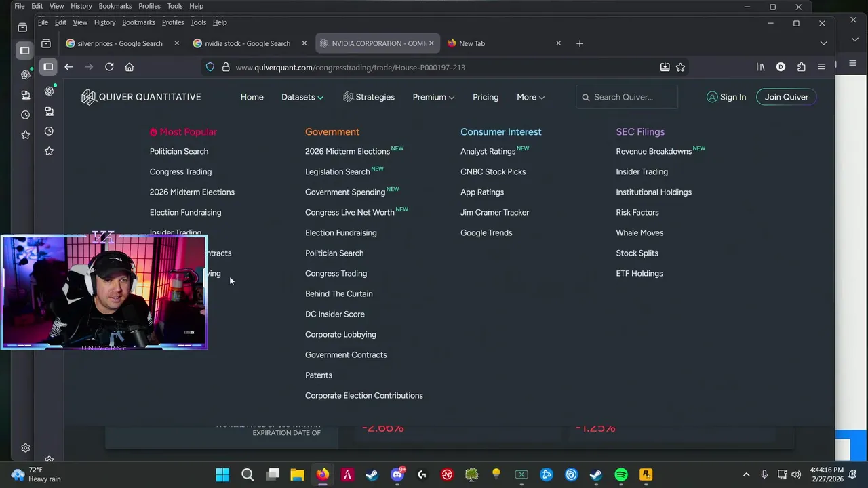Open front window's Bookmarks menu
868x488 pixels.
138,22
